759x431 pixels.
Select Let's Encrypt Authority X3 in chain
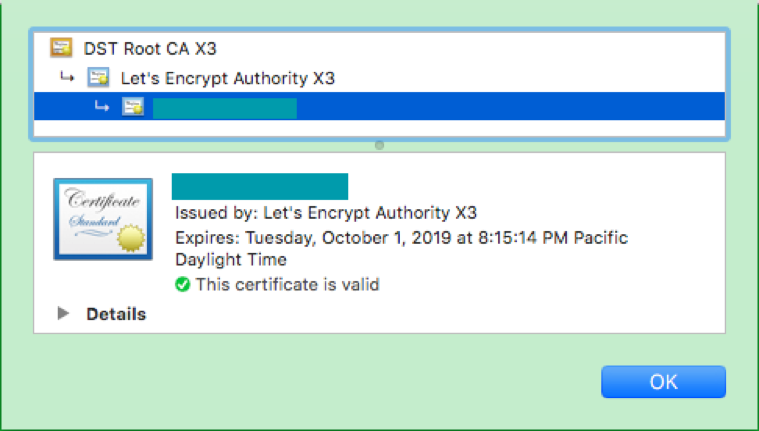coord(228,78)
